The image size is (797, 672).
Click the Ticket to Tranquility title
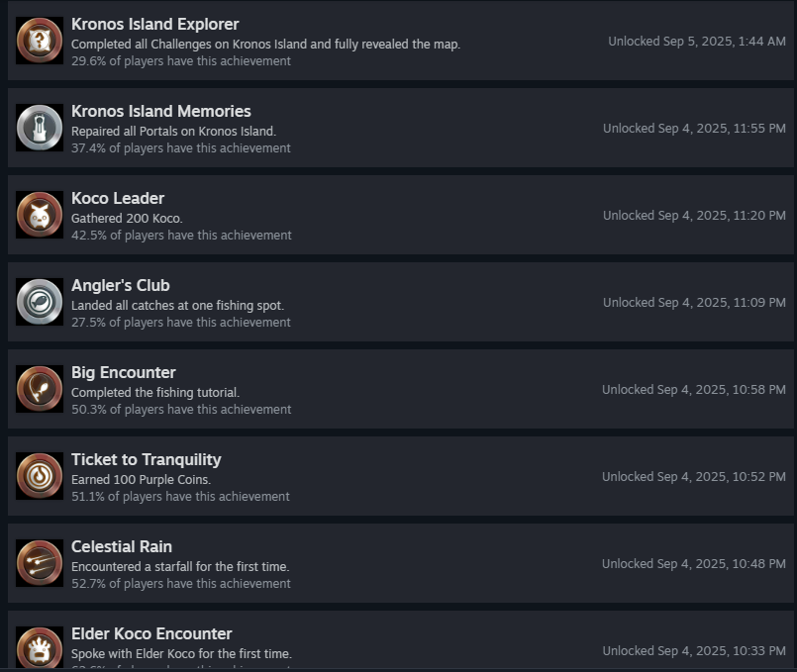click(146, 459)
